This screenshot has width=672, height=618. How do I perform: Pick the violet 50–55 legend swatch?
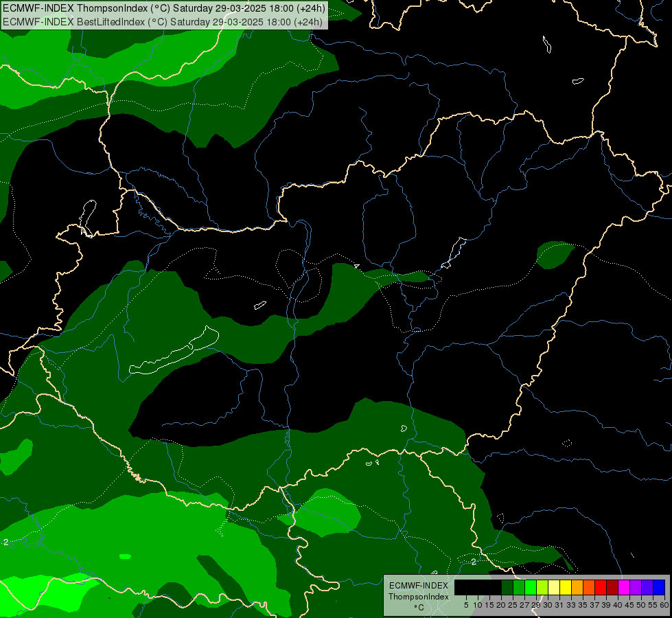click(647, 588)
